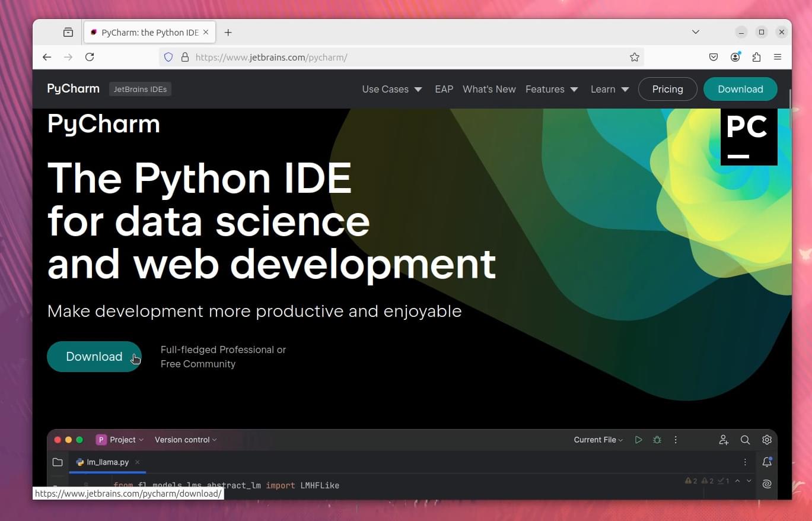Click the PyCharm logo in site header

click(74, 89)
